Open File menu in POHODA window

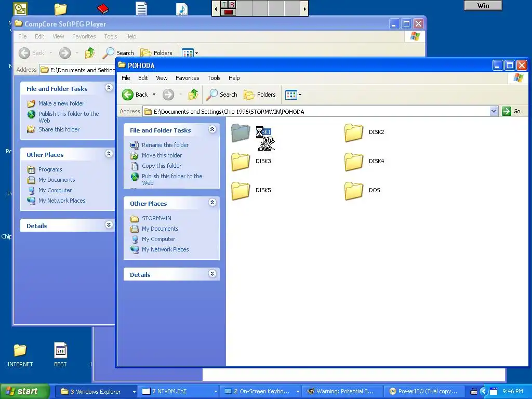coord(126,78)
